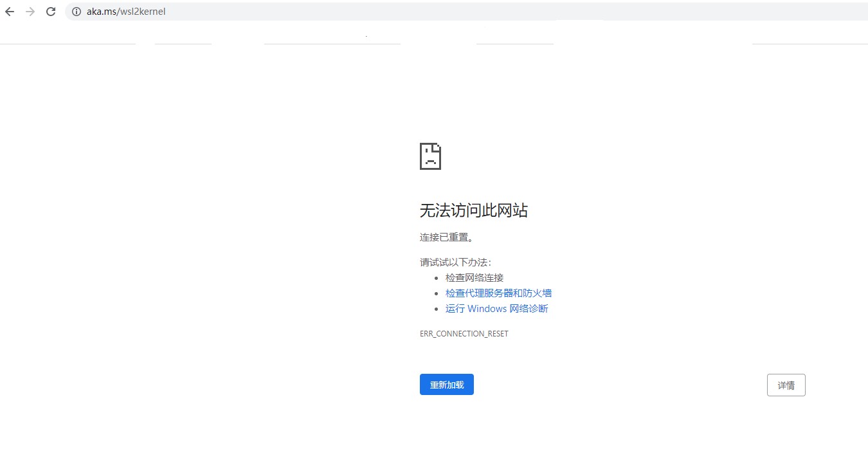Click the 重新加载 button
The width and height of the screenshot is (868, 460).
tap(446, 385)
